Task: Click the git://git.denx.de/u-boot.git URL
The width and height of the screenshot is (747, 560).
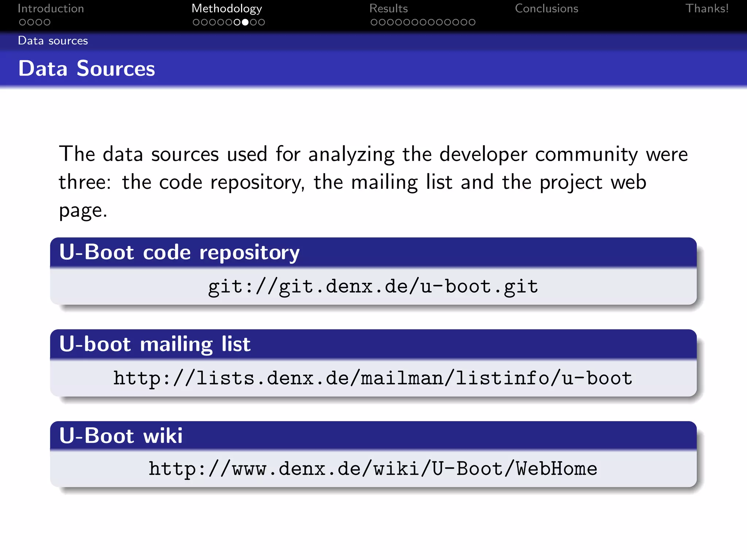Action: (373, 286)
